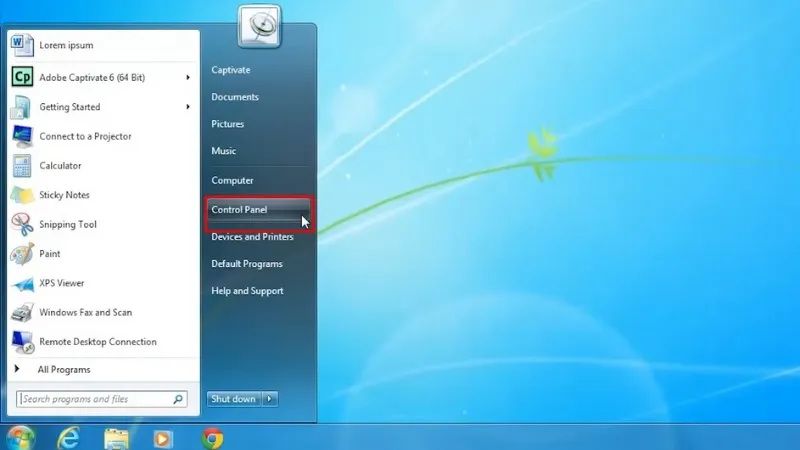This screenshot has width=800, height=450.
Task: Select Adobe Captivate 6 (64 Bit) label
Action: point(92,78)
